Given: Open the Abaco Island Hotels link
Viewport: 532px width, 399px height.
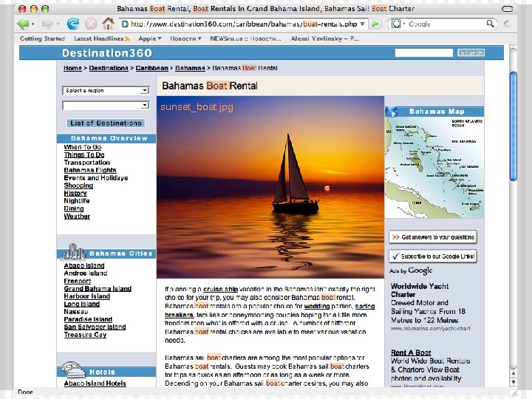Looking at the screenshot, I should [95, 383].
